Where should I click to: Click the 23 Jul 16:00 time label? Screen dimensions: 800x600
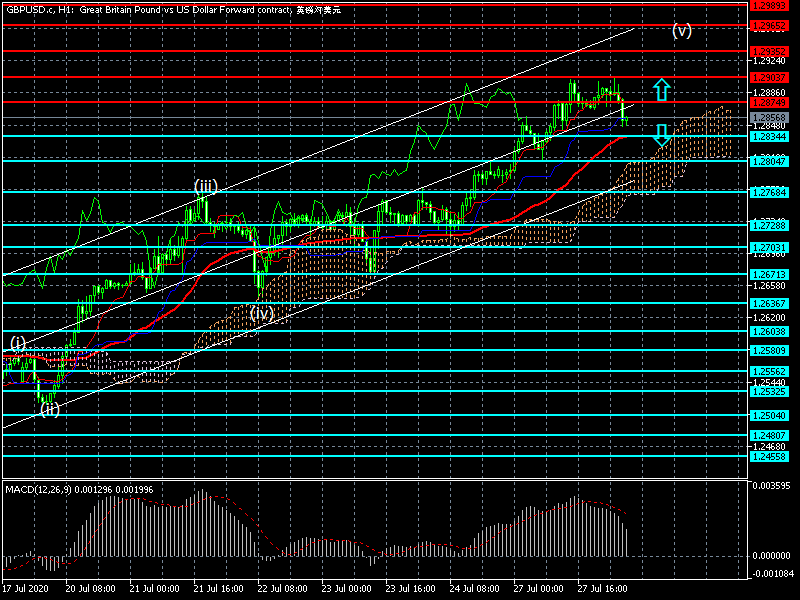[411, 589]
